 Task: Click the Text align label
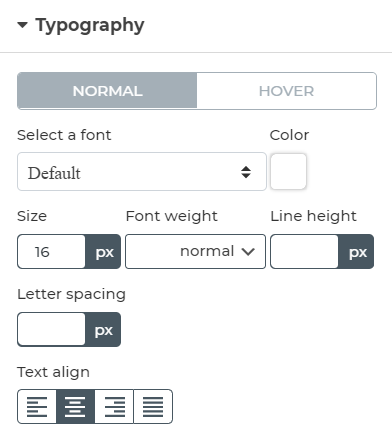[x=53, y=372]
